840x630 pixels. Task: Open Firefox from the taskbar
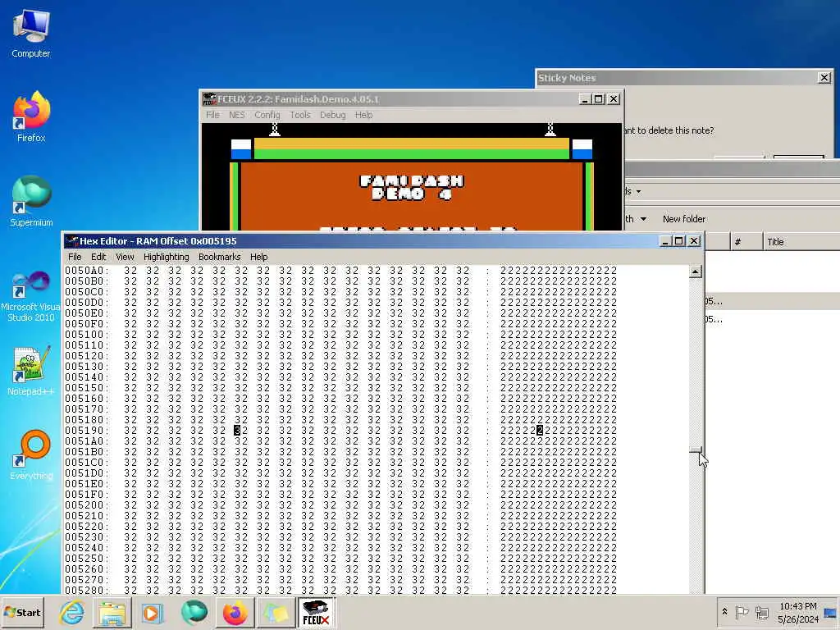click(x=235, y=612)
